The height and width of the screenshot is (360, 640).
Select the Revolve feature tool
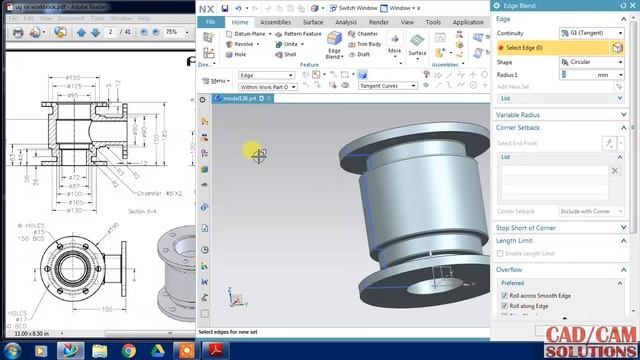tap(240, 44)
